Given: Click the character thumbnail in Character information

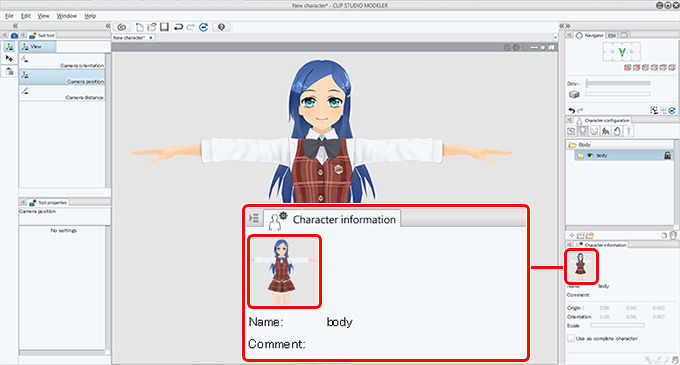Looking at the screenshot, I should [581, 266].
